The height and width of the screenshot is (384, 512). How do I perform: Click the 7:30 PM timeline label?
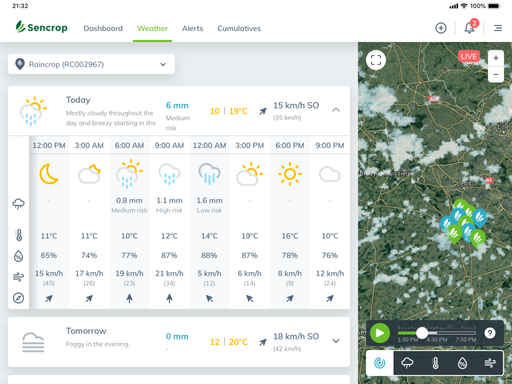(466, 340)
